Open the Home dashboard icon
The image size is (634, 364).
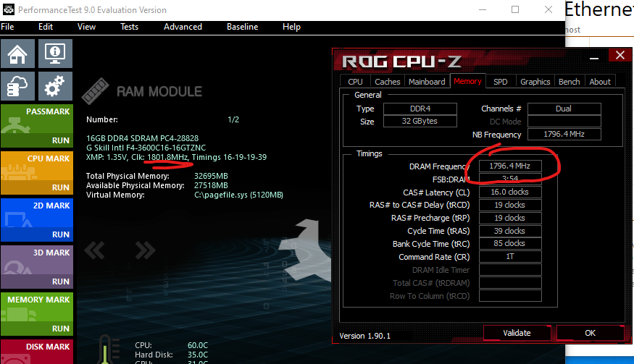[18, 54]
